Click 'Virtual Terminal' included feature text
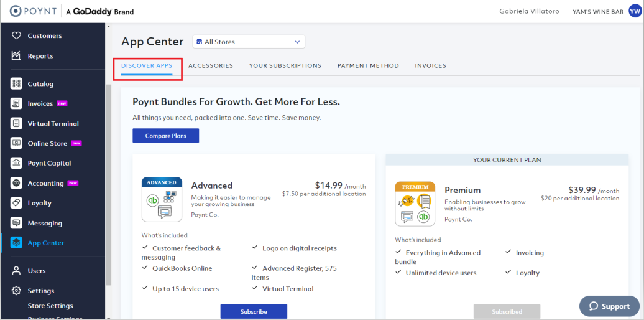 pyautogui.click(x=288, y=289)
